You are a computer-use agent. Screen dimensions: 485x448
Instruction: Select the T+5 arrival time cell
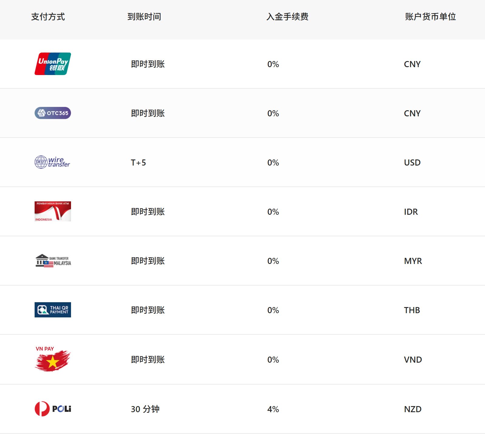coord(138,162)
